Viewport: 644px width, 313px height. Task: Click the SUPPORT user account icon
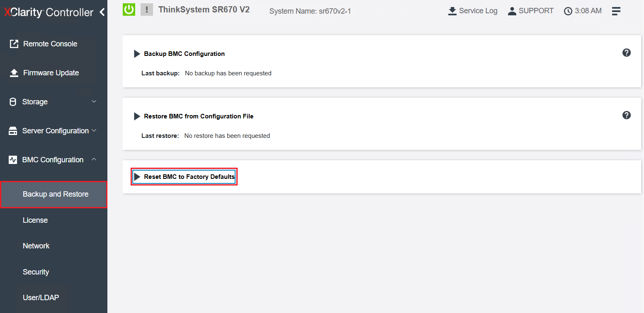pos(512,11)
